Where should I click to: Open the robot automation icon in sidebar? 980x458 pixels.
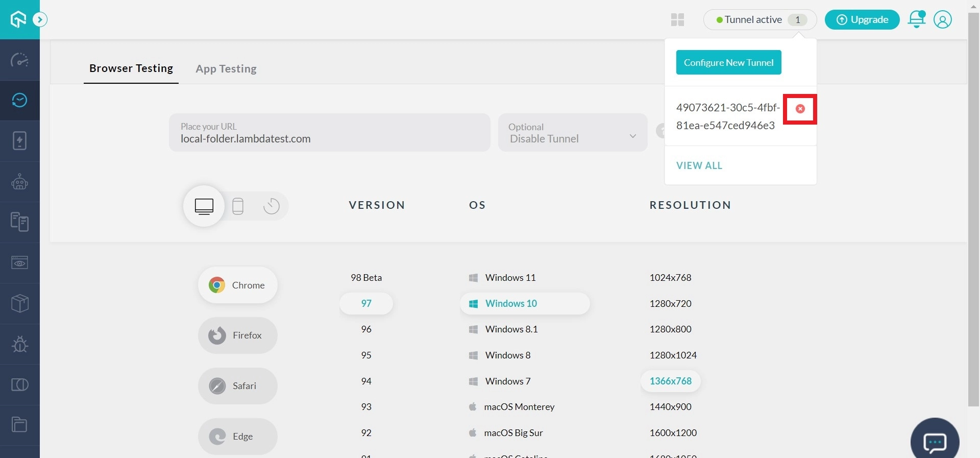tap(19, 182)
